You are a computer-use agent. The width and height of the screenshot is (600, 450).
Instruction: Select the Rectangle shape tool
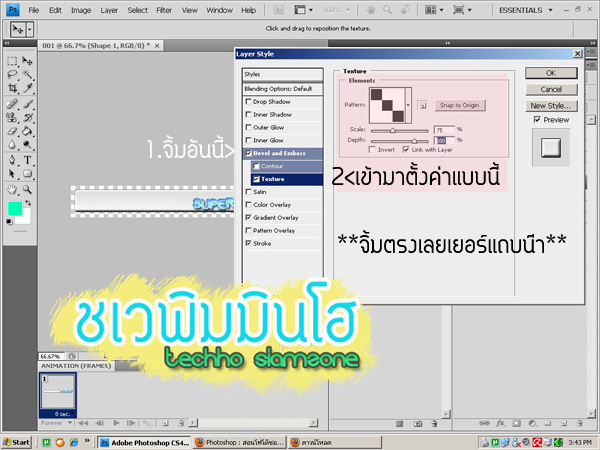27,174
